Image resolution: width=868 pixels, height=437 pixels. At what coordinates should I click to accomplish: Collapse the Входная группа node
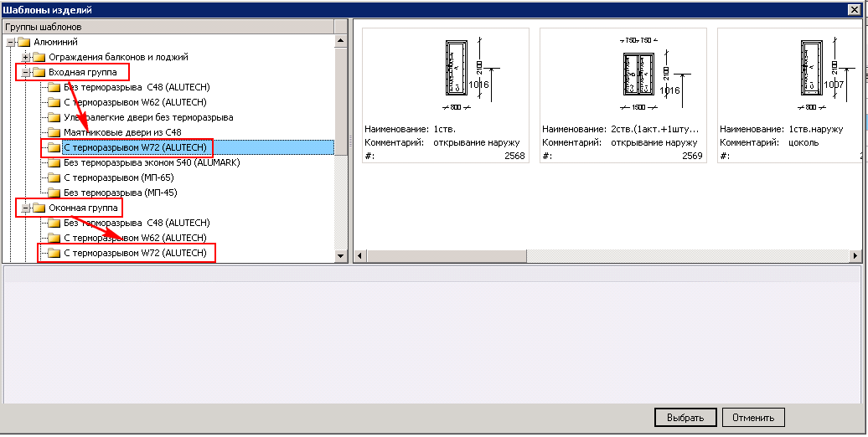coord(25,72)
